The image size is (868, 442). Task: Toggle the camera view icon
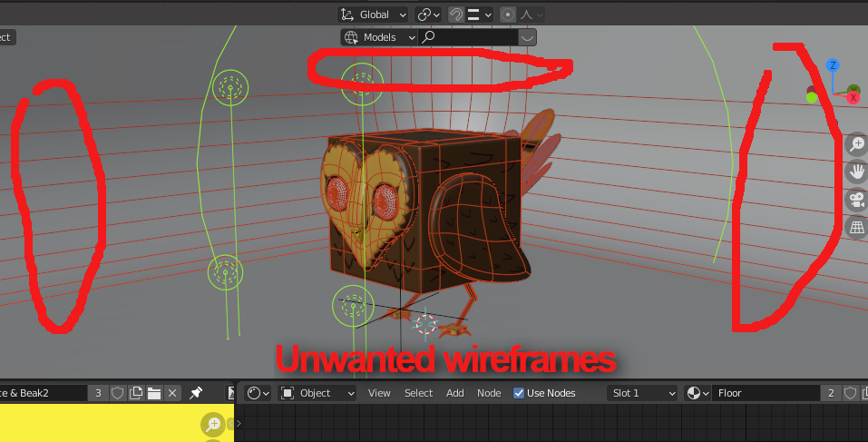pyautogui.click(x=856, y=200)
